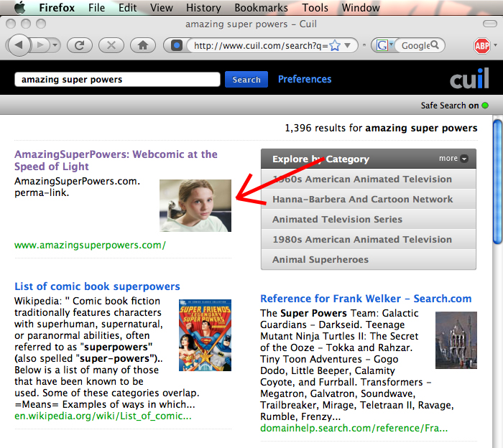Select 1960s American Animated Television category
This screenshot has width=503, height=448.
(368, 179)
